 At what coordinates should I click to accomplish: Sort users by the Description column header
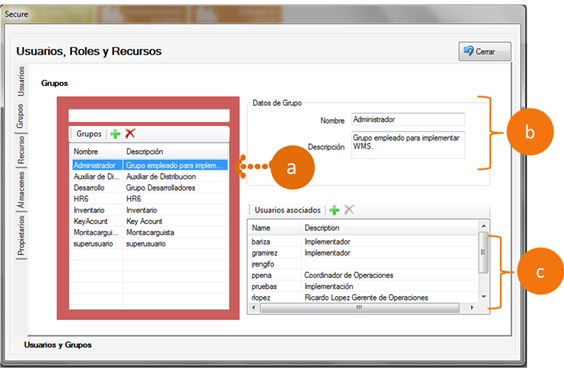pos(390,228)
